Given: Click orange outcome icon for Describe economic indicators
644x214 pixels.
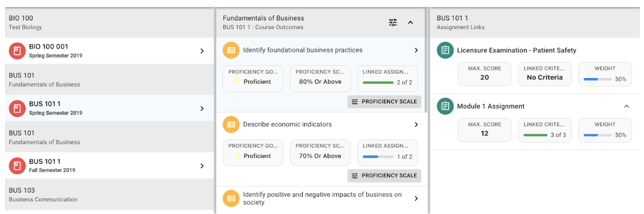Looking at the screenshot, I should [231, 124].
